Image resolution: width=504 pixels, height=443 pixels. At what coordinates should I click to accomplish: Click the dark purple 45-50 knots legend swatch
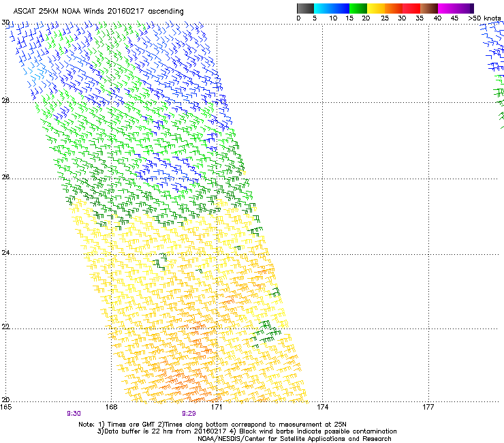click(x=464, y=8)
